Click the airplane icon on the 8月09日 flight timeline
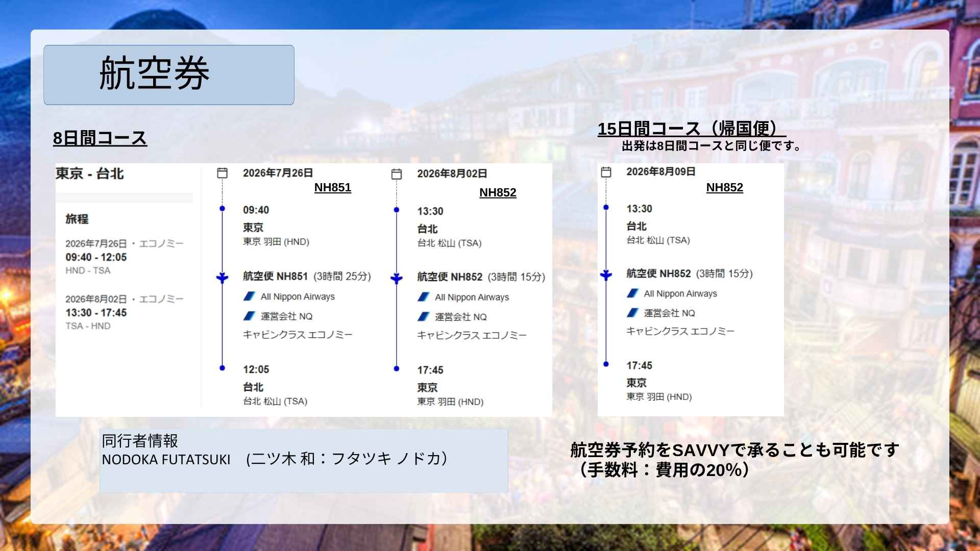Viewport: 980px width, 551px height. tap(606, 275)
